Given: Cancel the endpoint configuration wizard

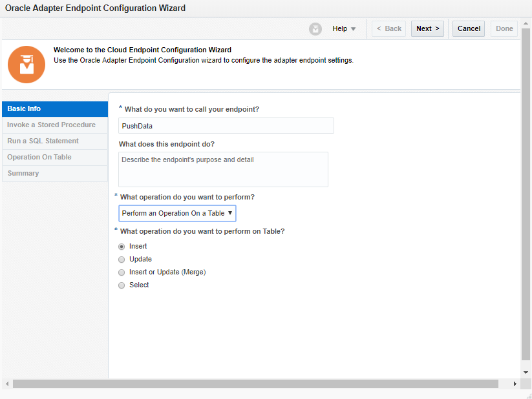Looking at the screenshot, I should coord(469,29).
